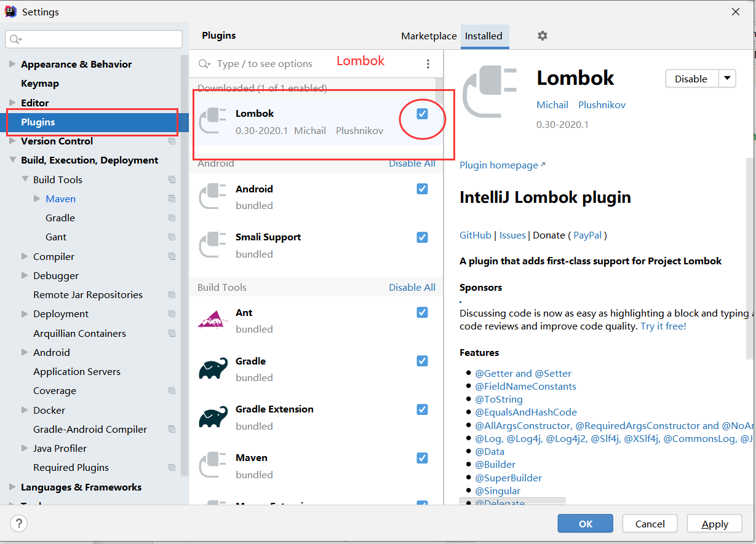Disable the Ant plugin checkbox
The height and width of the screenshot is (544, 756).
tap(422, 312)
